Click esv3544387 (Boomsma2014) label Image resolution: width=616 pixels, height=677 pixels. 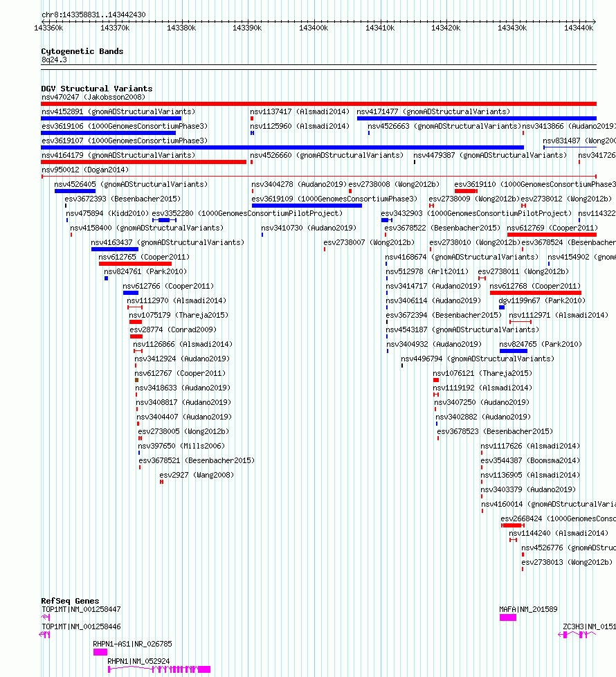(x=531, y=461)
